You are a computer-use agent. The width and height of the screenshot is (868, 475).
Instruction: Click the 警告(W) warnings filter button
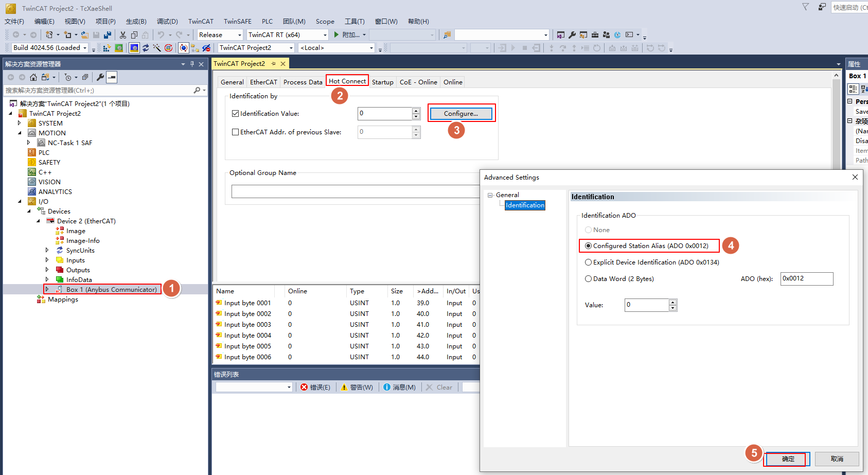pos(357,387)
